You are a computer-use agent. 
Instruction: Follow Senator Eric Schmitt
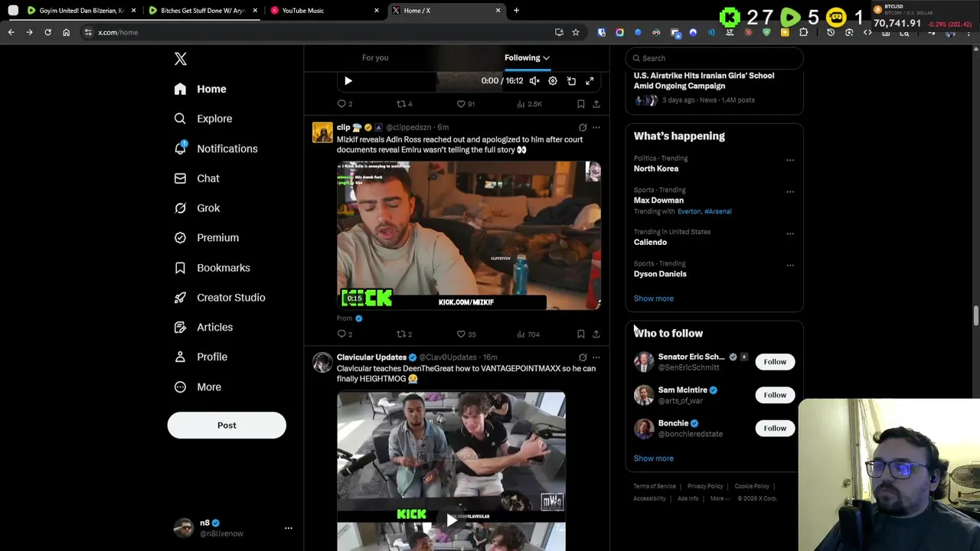[775, 362]
